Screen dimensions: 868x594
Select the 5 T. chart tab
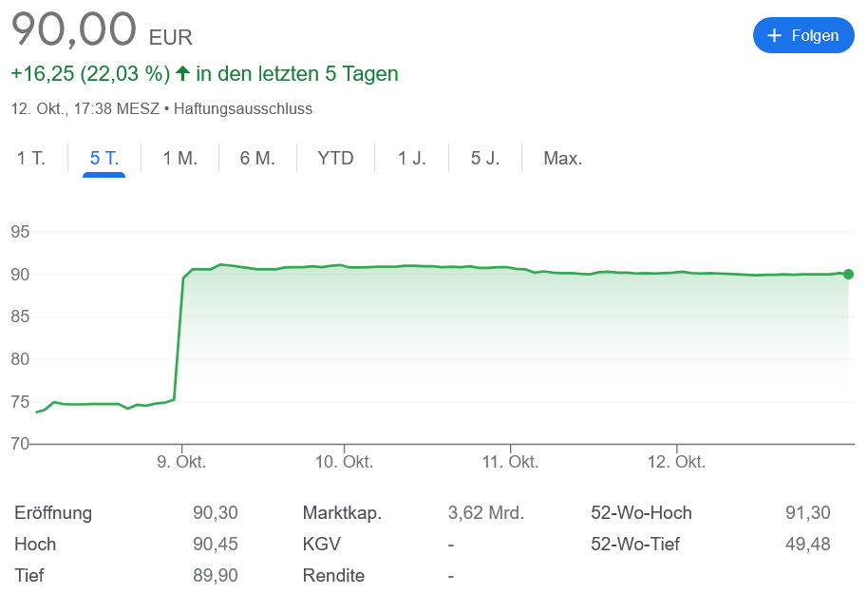(x=104, y=159)
